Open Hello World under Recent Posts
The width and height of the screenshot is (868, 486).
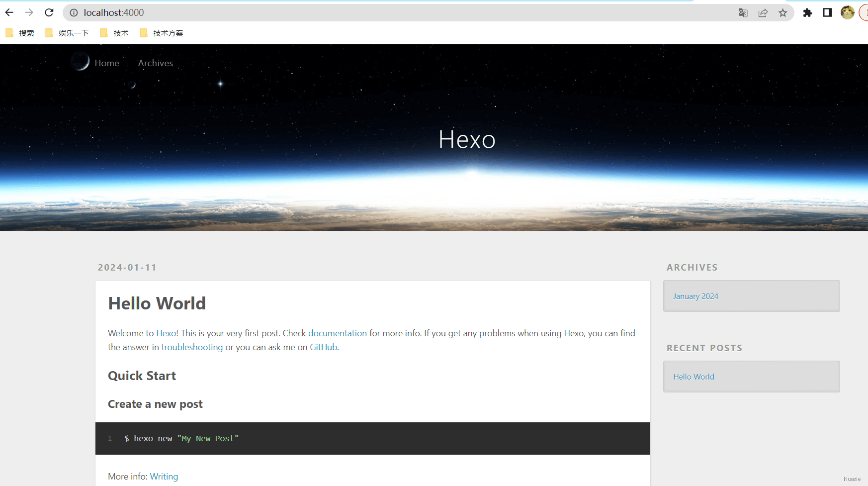(694, 377)
